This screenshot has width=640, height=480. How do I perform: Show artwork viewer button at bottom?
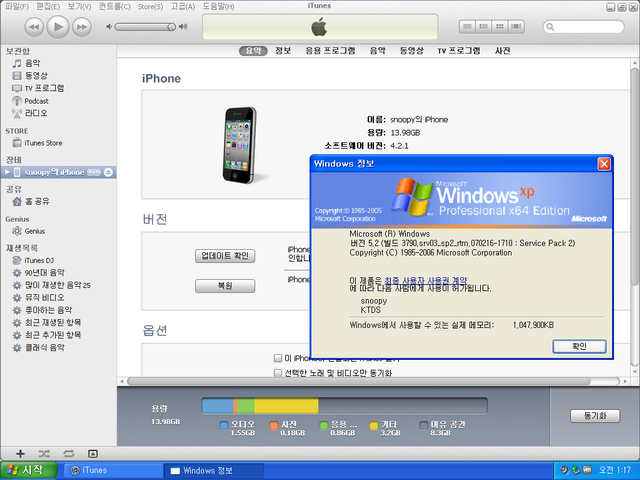(93, 453)
